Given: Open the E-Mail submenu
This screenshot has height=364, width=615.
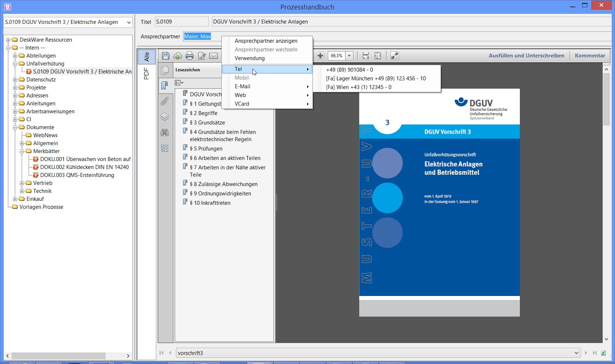Looking at the screenshot, I should pos(267,86).
